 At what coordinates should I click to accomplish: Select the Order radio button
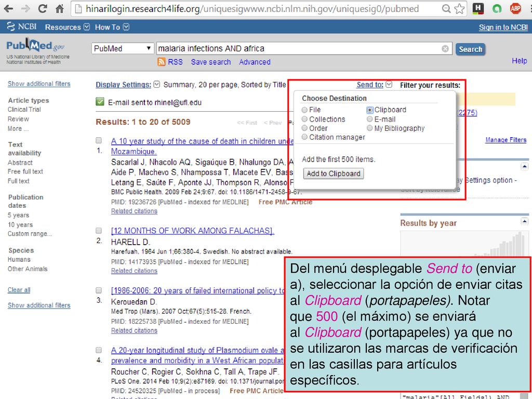[x=304, y=128]
